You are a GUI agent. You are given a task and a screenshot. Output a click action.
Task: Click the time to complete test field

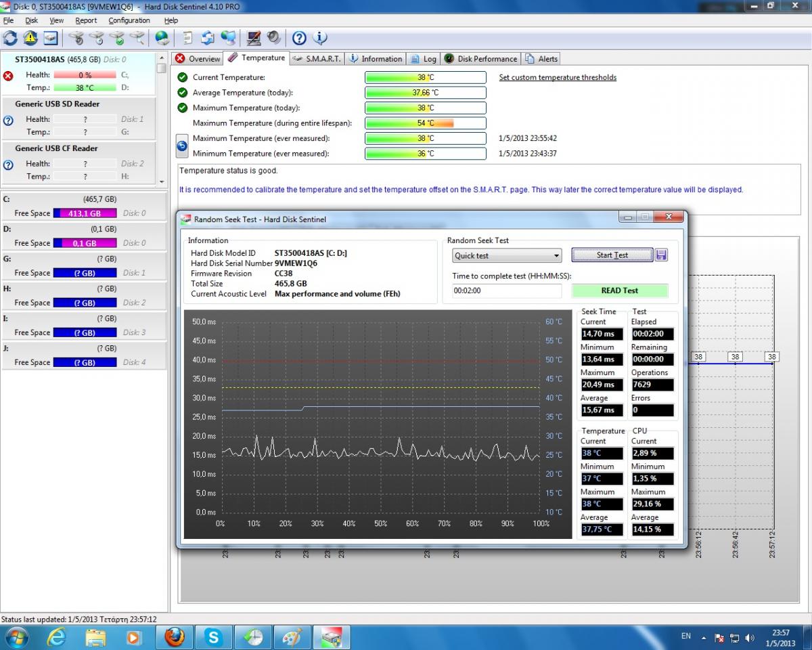(x=507, y=290)
